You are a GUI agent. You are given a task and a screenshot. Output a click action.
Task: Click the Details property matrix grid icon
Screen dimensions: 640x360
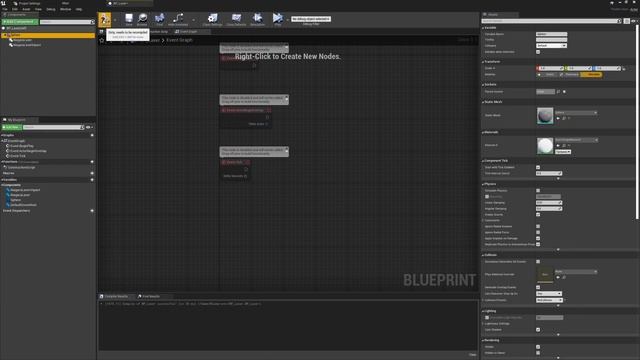[x=627, y=21]
